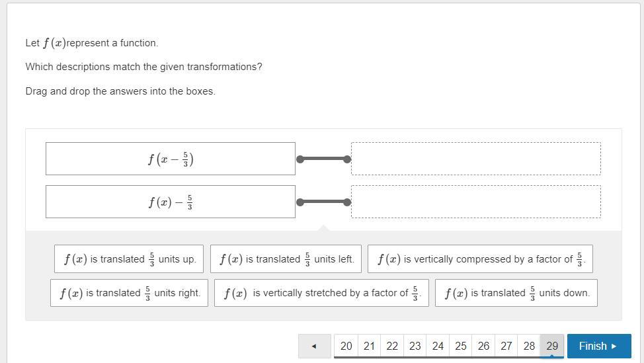Select current question 29 tab

pos(552,346)
